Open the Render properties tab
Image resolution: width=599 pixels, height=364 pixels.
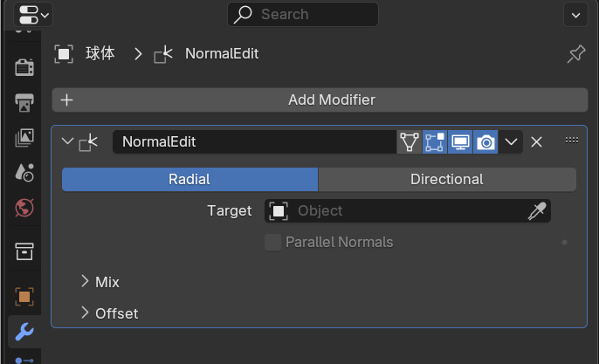(24, 67)
